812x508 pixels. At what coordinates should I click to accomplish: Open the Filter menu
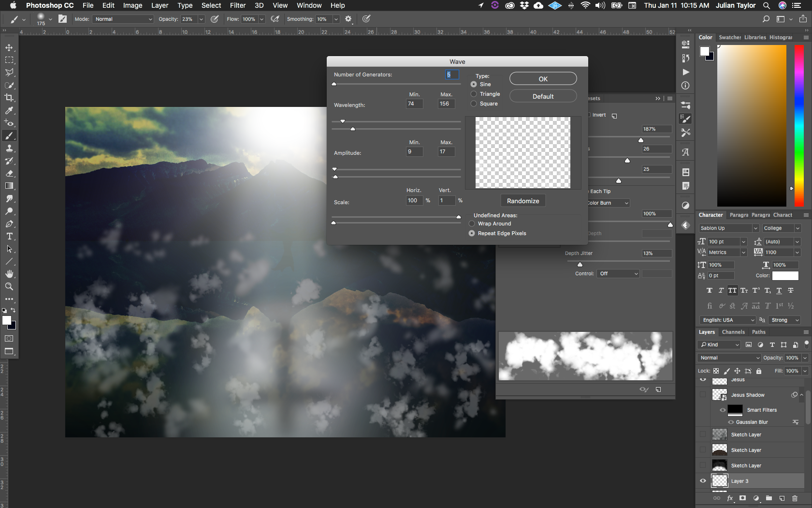tap(238, 5)
